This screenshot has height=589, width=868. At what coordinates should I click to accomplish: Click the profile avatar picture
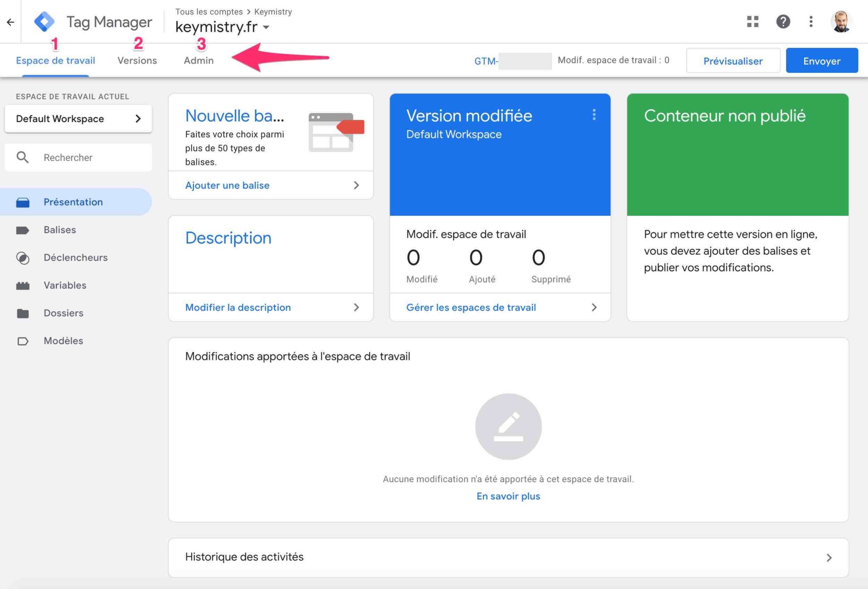point(841,21)
